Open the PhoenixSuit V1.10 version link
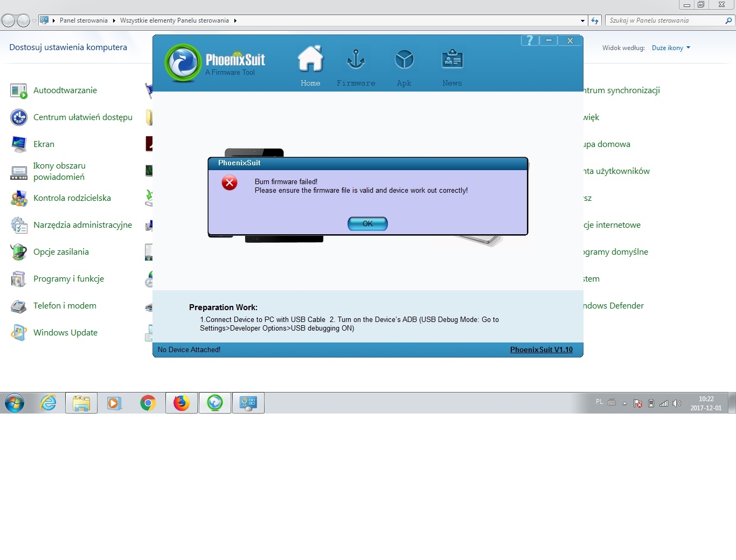The height and width of the screenshot is (560, 736). [x=541, y=349]
